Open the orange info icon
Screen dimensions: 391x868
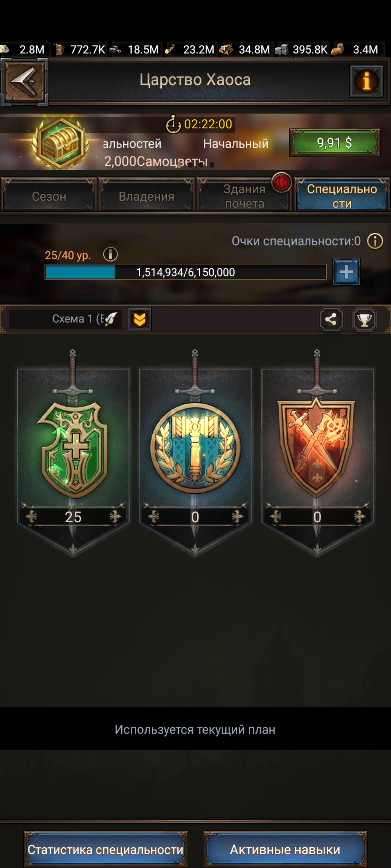(366, 81)
